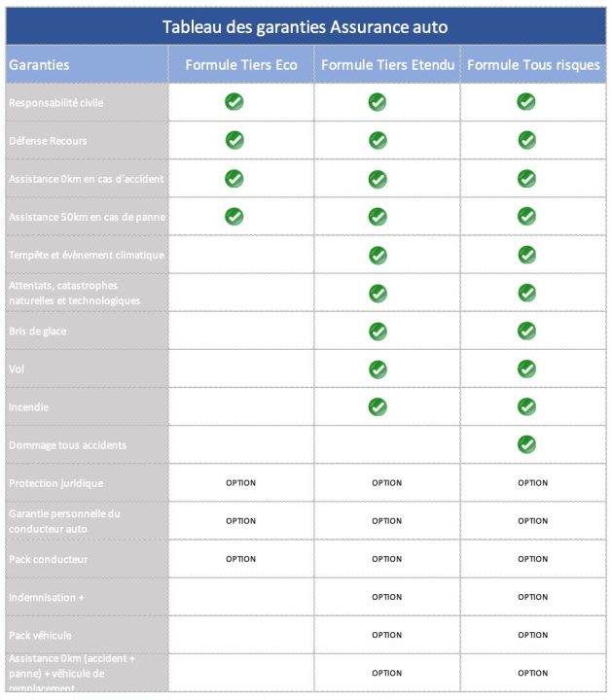612x700 pixels.
Task: Click Assistance 0km checkmark under Tous risques
Action: point(526,178)
